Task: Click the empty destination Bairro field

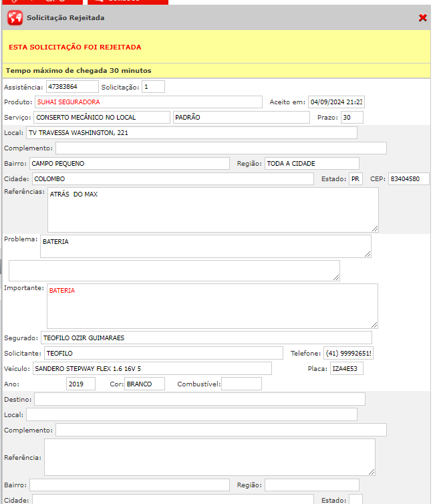Action: click(130, 485)
